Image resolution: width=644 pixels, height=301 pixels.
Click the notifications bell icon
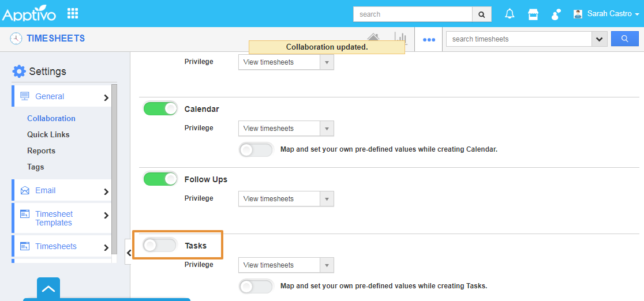tap(510, 14)
